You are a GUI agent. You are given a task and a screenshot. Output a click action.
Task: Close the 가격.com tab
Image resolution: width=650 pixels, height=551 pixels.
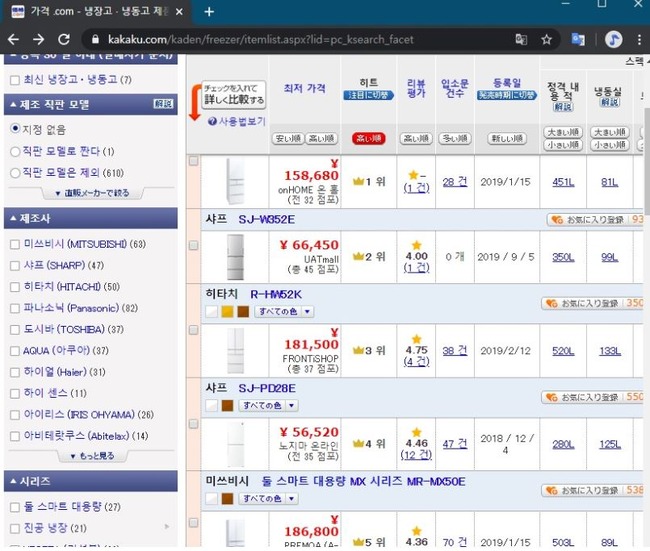point(179,12)
